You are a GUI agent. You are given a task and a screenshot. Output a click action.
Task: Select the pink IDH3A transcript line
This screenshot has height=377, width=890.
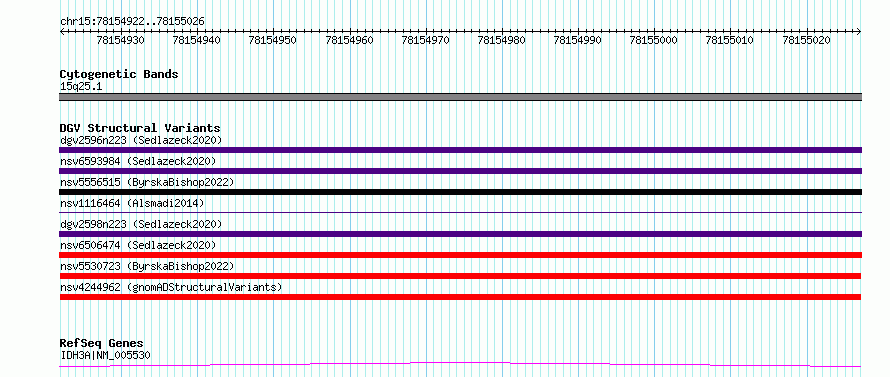pos(460,365)
